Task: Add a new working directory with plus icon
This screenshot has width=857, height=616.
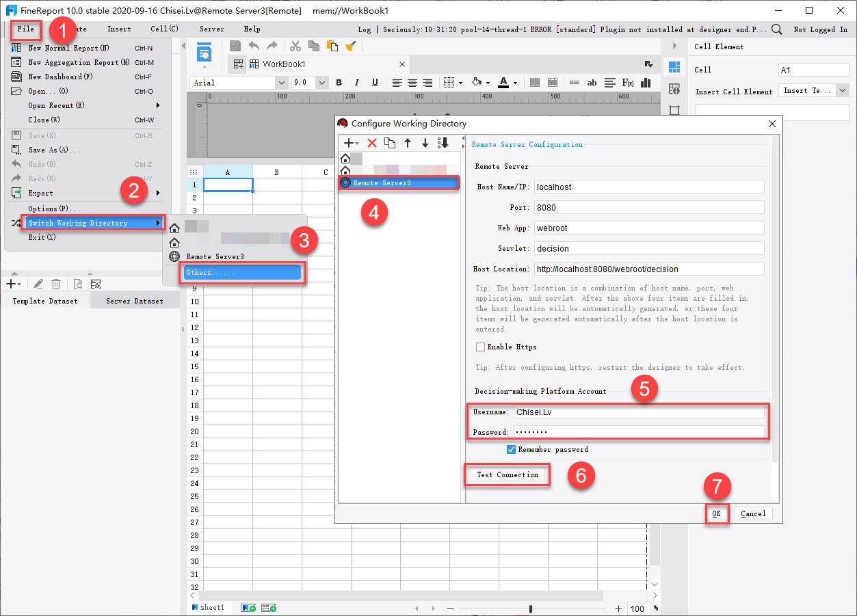Action: 347,143
